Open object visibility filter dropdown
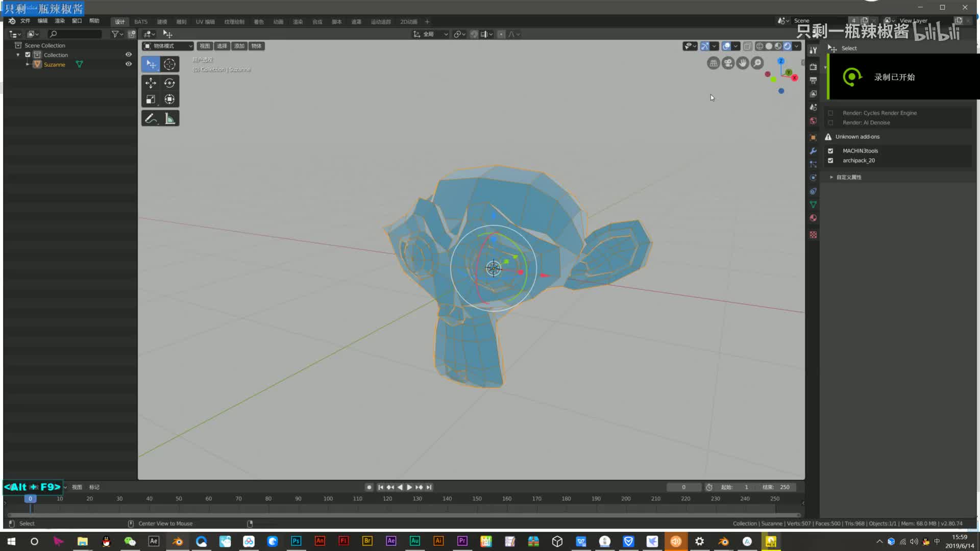The height and width of the screenshot is (551, 980). pyautogui.click(x=690, y=46)
